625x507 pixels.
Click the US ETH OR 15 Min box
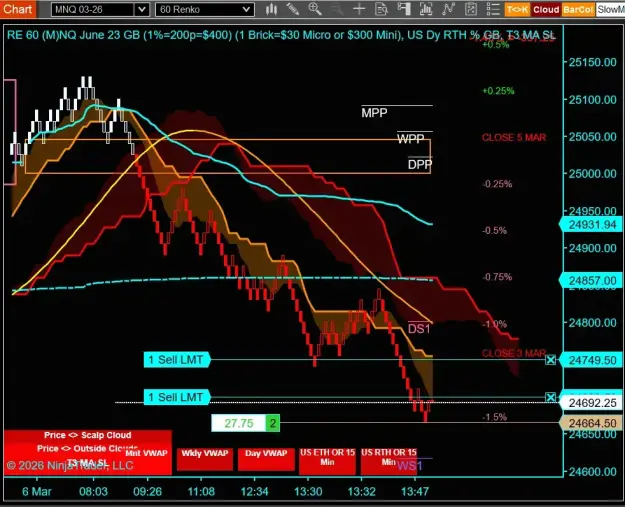(327, 460)
